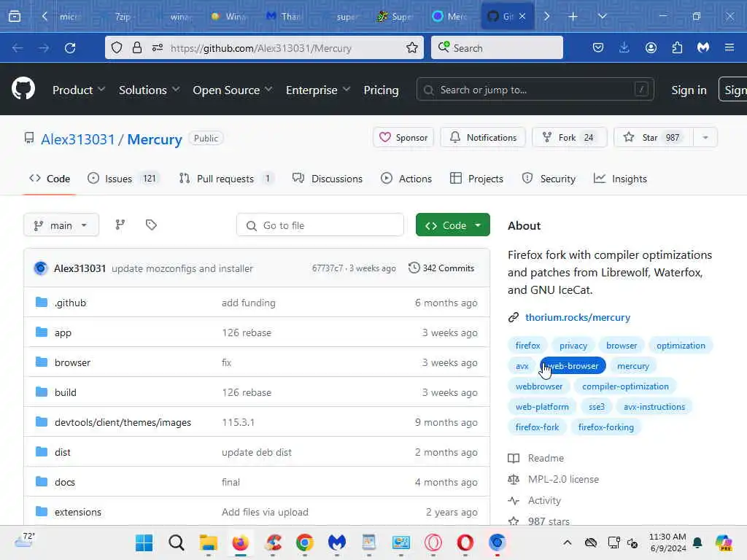This screenshot has width=747, height=560.
Task: Open the Firefox account profile icon
Action: coord(651,47)
